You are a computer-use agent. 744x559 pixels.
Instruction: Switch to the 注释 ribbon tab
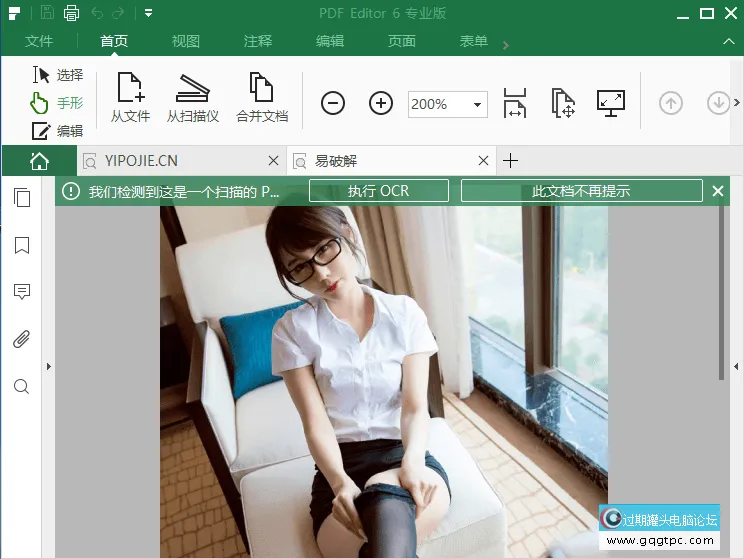[x=258, y=41]
